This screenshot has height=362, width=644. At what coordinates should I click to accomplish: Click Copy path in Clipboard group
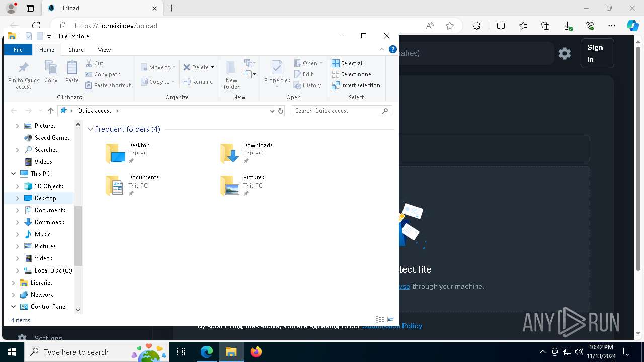click(103, 74)
